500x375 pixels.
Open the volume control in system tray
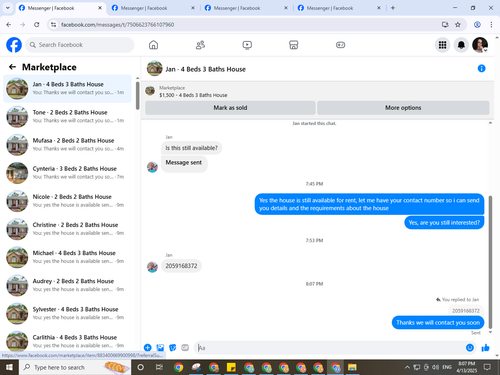pos(435,367)
